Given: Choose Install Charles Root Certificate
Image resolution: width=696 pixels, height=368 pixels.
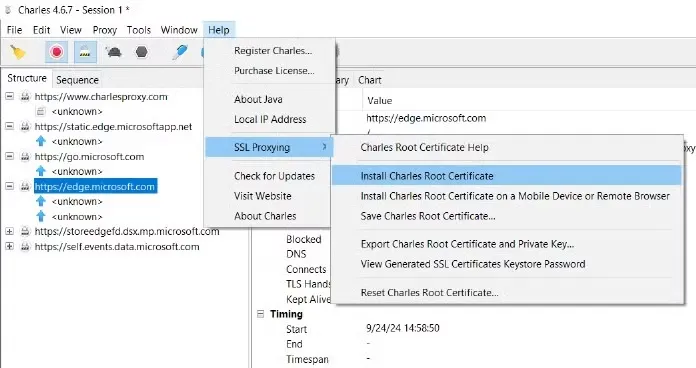Looking at the screenshot, I should [x=506, y=176].
